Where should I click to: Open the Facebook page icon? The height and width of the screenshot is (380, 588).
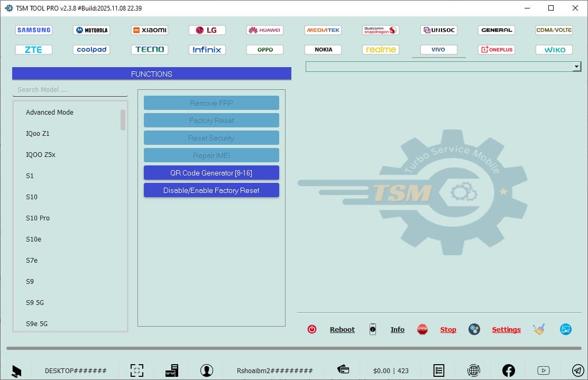point(508,370)
